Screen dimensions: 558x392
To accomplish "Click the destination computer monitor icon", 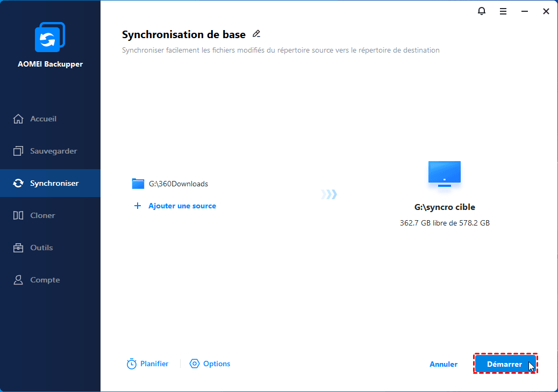I will click(445, 175).
